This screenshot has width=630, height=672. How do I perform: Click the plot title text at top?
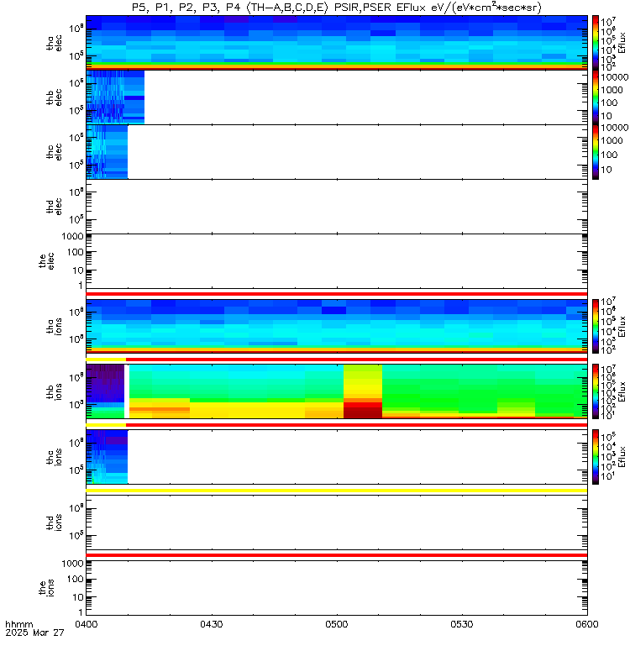pos(337,8)
